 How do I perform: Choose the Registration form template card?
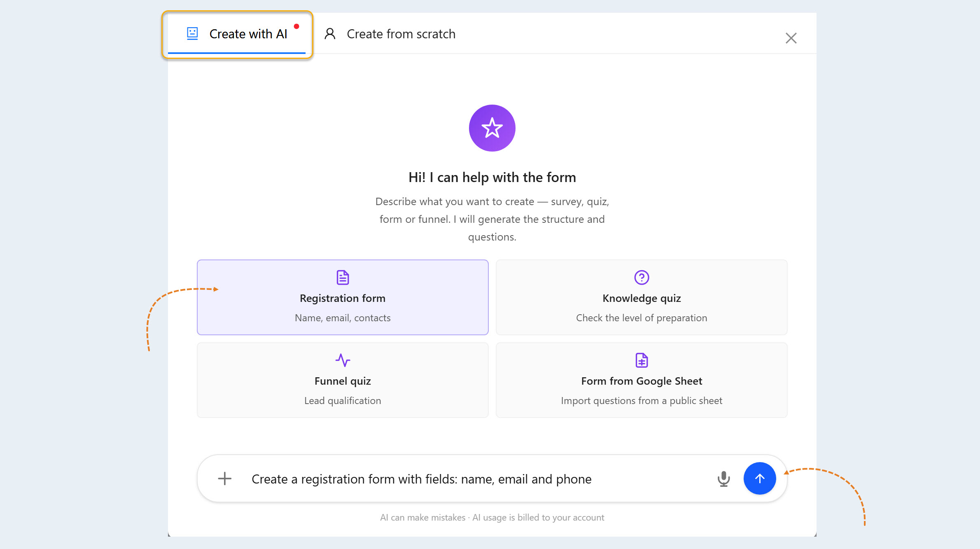coord(343,297)
